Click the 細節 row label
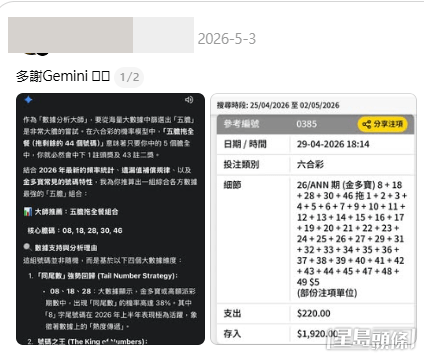Screen dimensions: 424x362 coord(232,185)
